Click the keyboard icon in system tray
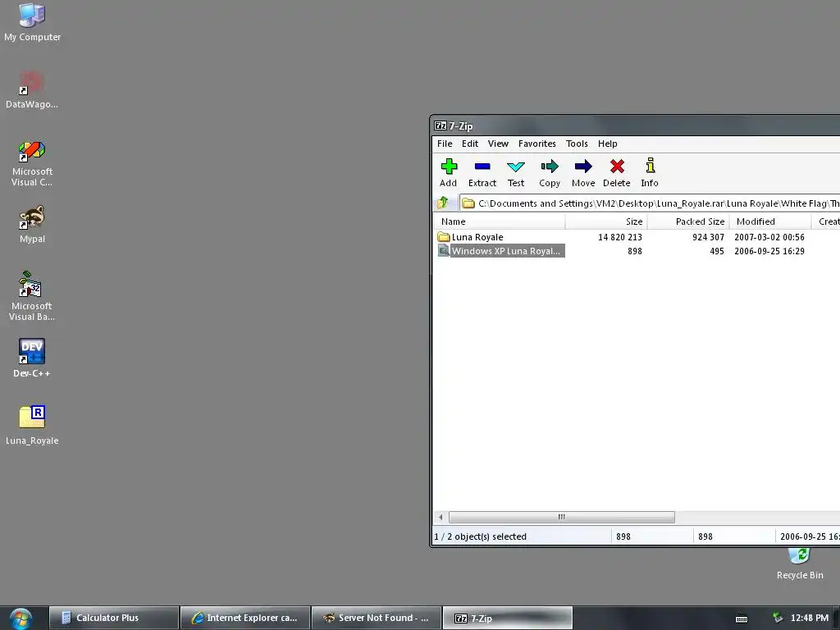840x630 pixels. [742, 619]
